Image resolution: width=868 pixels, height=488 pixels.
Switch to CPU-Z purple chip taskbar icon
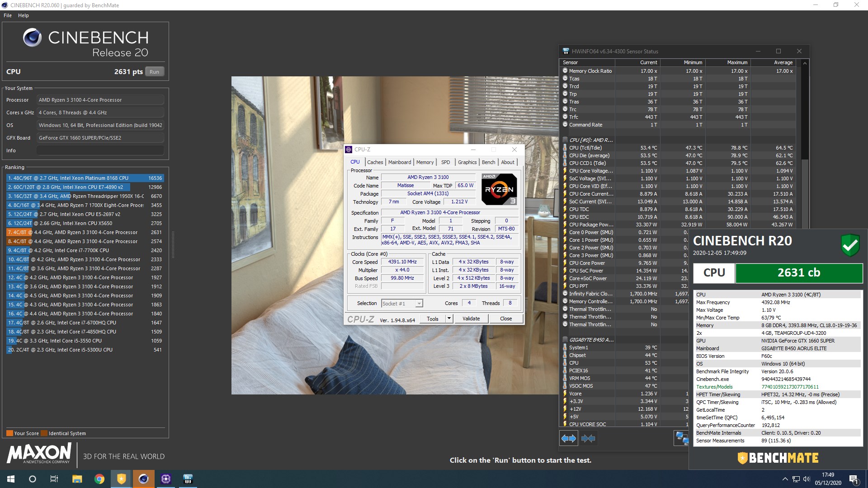tap(166, 479)
